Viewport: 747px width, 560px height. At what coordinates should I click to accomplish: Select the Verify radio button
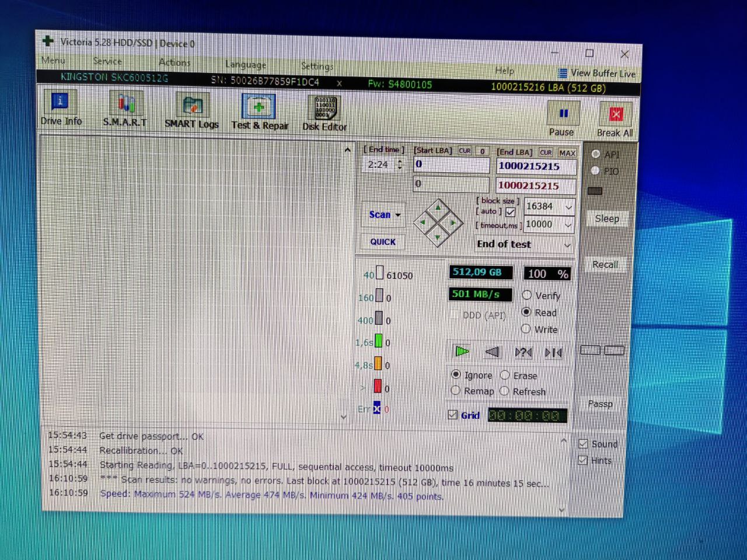[527, 295]
